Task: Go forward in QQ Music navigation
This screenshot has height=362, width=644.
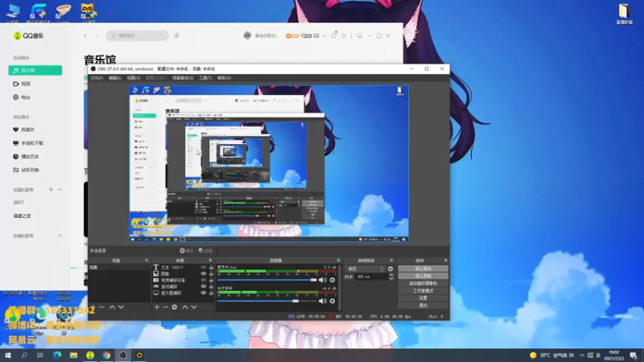Action: 97,35
